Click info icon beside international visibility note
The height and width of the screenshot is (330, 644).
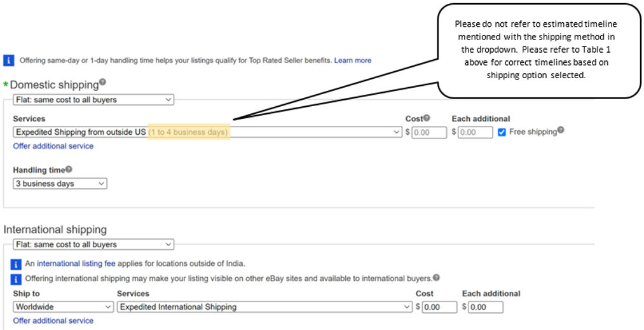pos(18,278)
